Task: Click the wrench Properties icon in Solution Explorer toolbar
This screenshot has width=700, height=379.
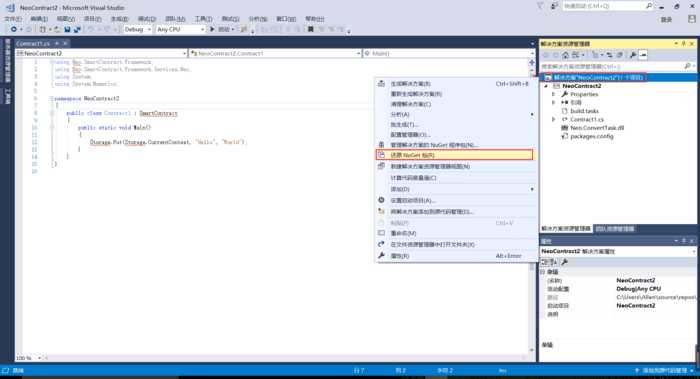Action: [x=633, y=55]
